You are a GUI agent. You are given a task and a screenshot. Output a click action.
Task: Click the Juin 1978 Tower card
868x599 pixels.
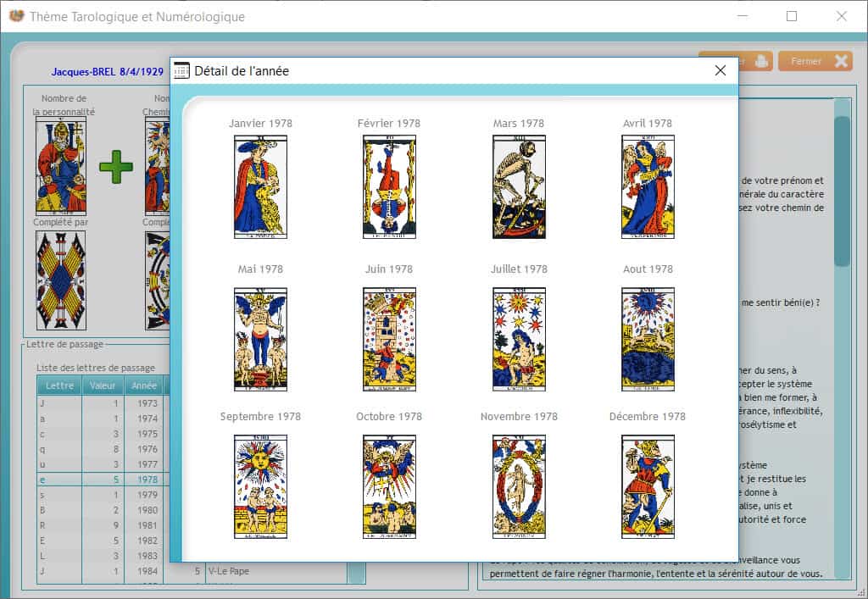pos(389,339)
